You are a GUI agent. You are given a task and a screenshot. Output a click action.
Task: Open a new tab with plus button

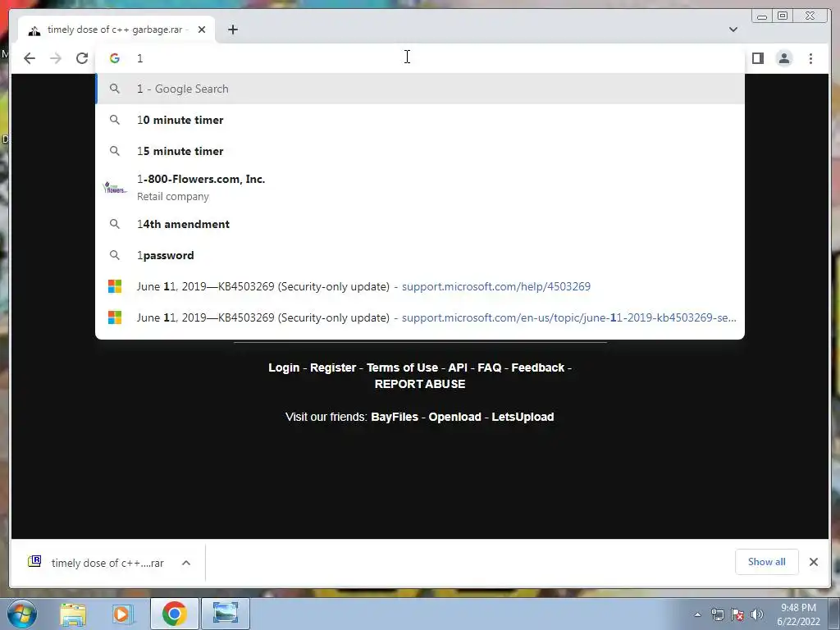click(x=232, y=30)
